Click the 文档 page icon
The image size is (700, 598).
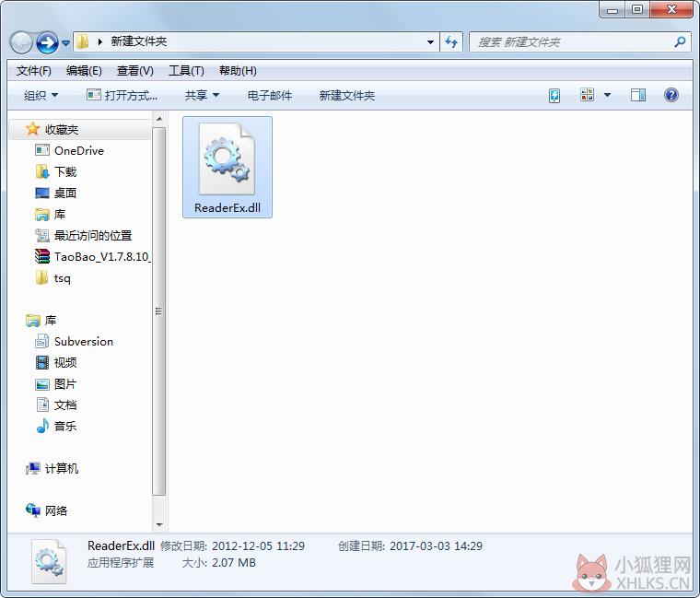pyautogui.click(x=42, y=405)
